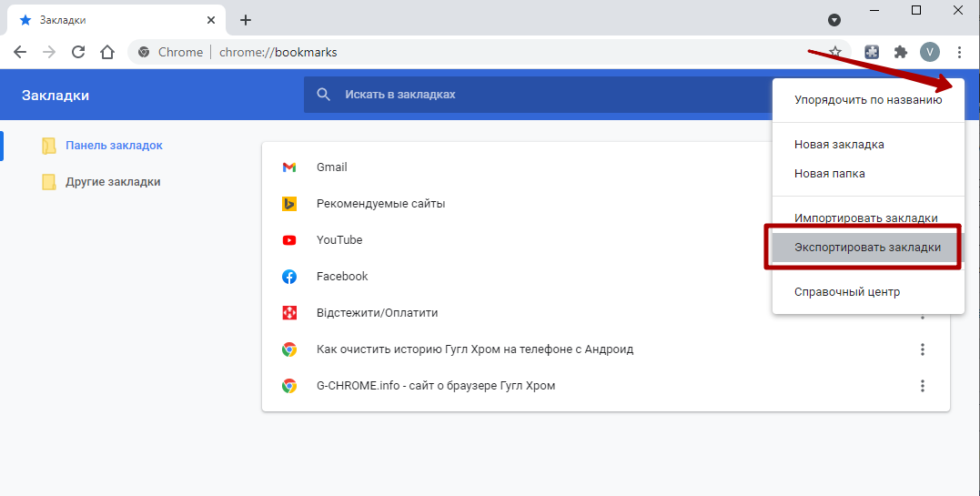
Task: Select Экспортировать закладки menu item
Action: [867, 248]
